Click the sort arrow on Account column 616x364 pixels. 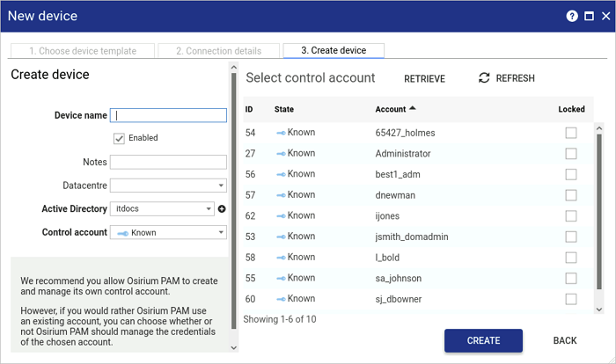tap(414, 109)
